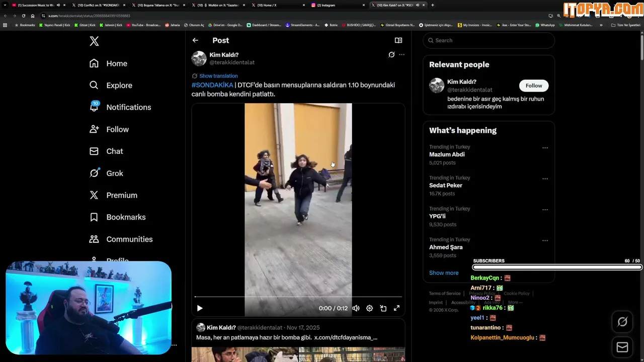
Task: Enter video fullscreen mode
Action: [x=397, y=308]
